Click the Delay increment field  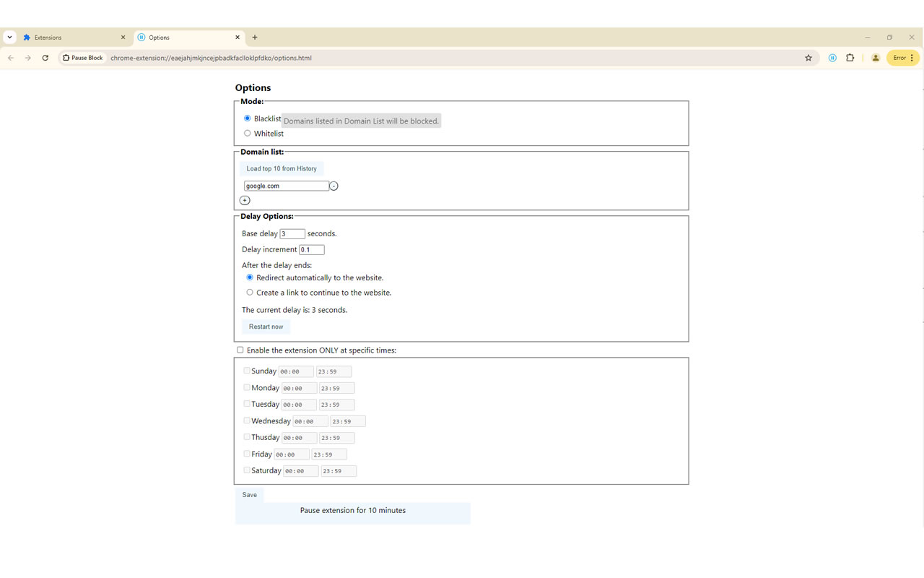click(x=312, y=250)
